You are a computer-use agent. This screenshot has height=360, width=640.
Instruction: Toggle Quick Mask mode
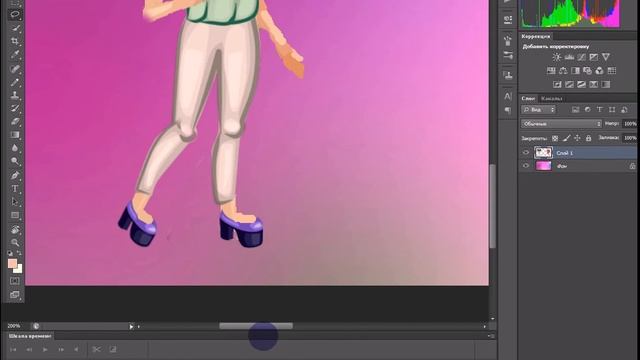click(15, 281)
